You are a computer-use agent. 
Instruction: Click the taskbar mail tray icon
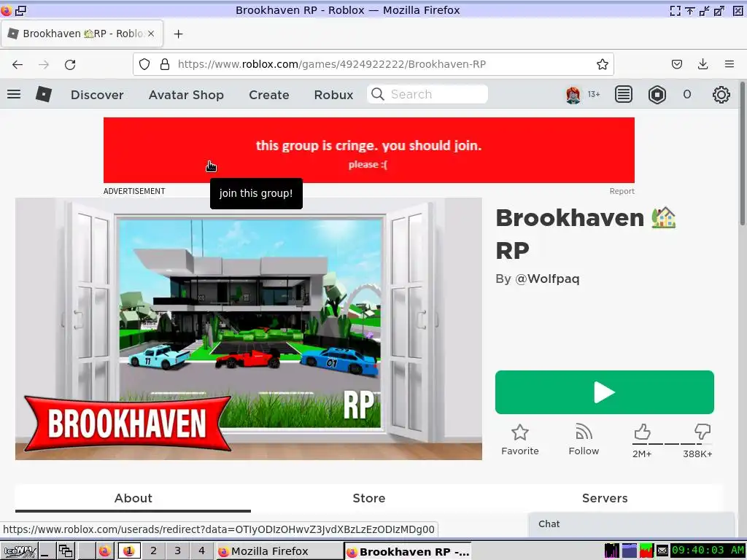tap(662, 551)
